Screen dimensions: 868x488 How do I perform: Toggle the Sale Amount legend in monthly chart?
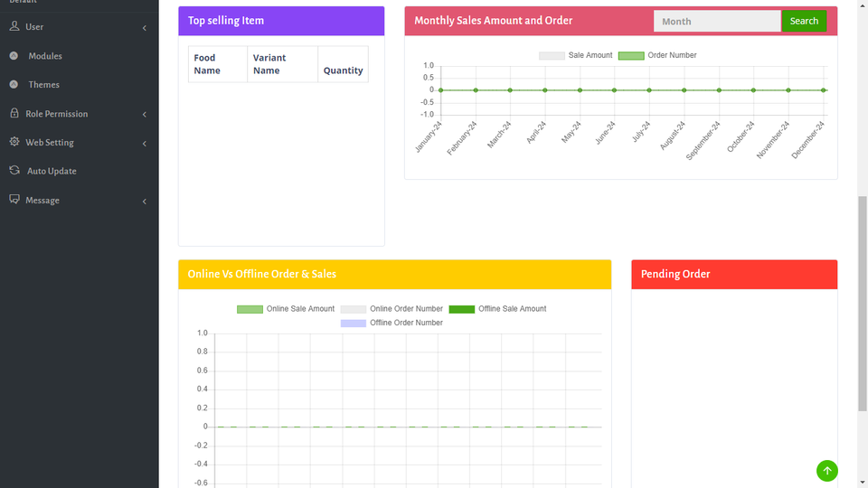coord(576,55)
